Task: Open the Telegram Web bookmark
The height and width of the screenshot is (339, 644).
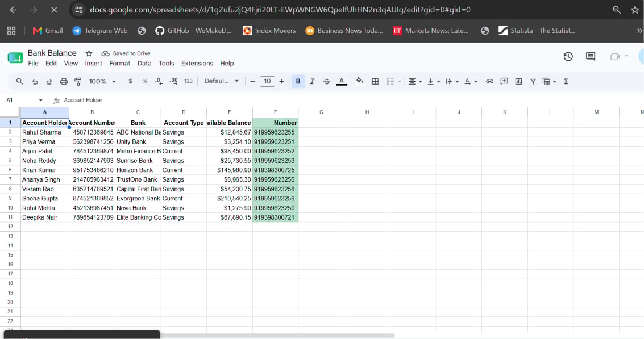Action: (100, 30)
